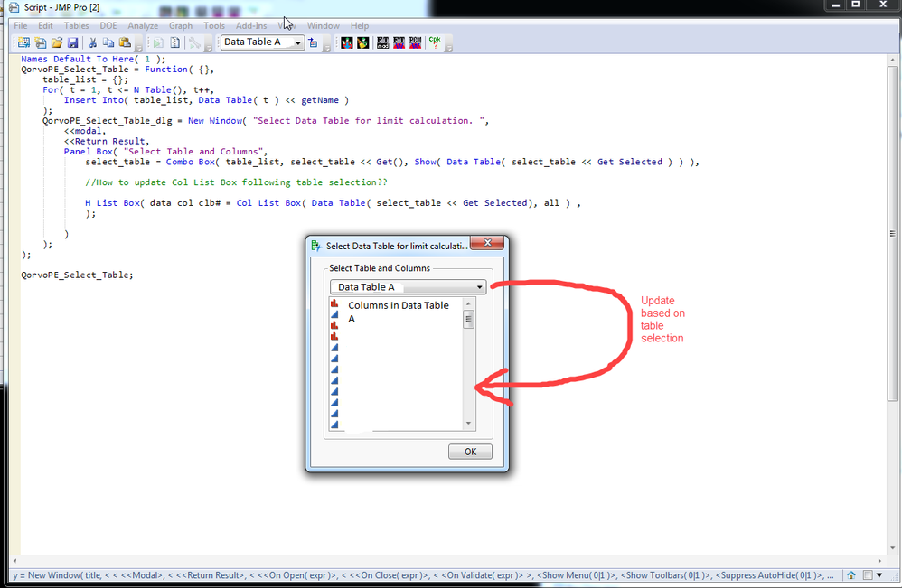Click the second FT add-in icon
Image resolution: width=902 pixels, height=588 pixels.
point(399,42)
